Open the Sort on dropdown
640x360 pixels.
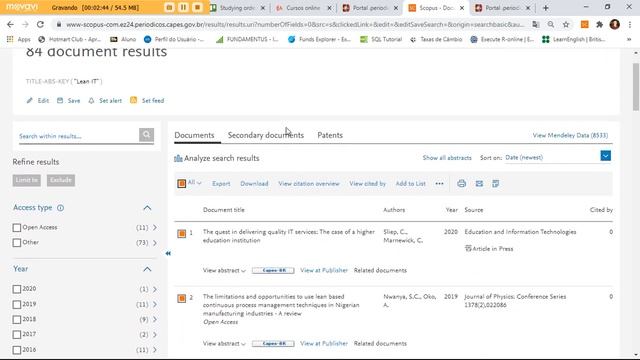[x=605, y=156]
